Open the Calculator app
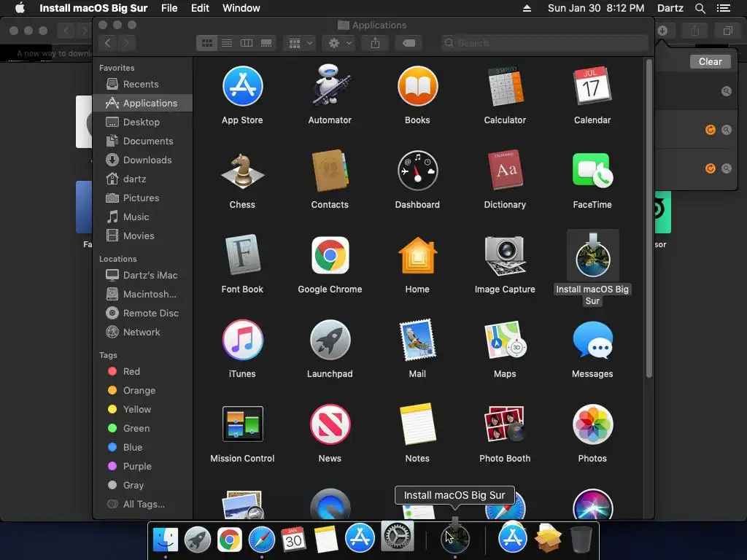The height and width of the screenshot is (560, 747). click(505, 86)
